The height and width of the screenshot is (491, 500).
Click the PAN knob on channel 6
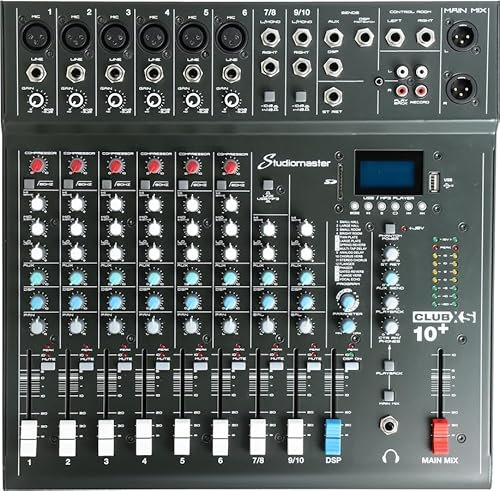tap(230, 326)
